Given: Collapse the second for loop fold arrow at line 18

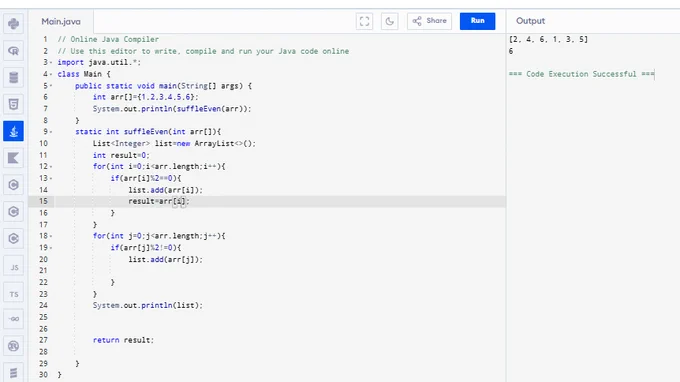Looking at the screenshot, I should click(x=51, y=236).
